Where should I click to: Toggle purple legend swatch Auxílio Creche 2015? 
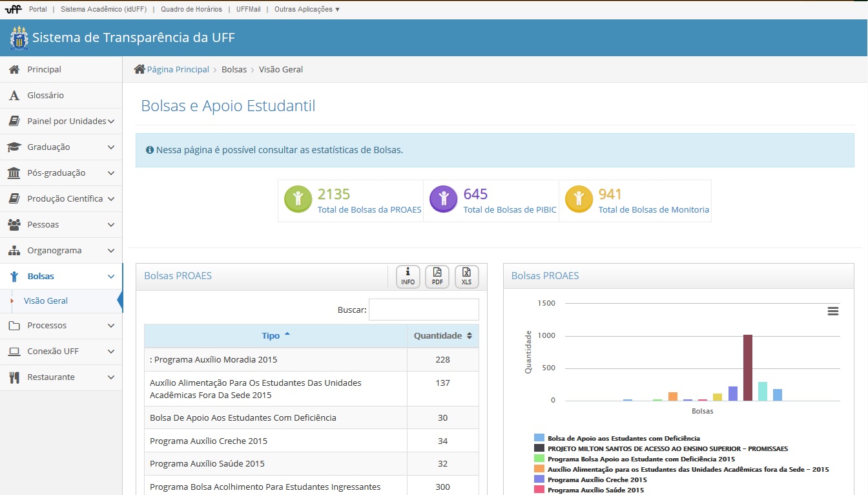539,479
